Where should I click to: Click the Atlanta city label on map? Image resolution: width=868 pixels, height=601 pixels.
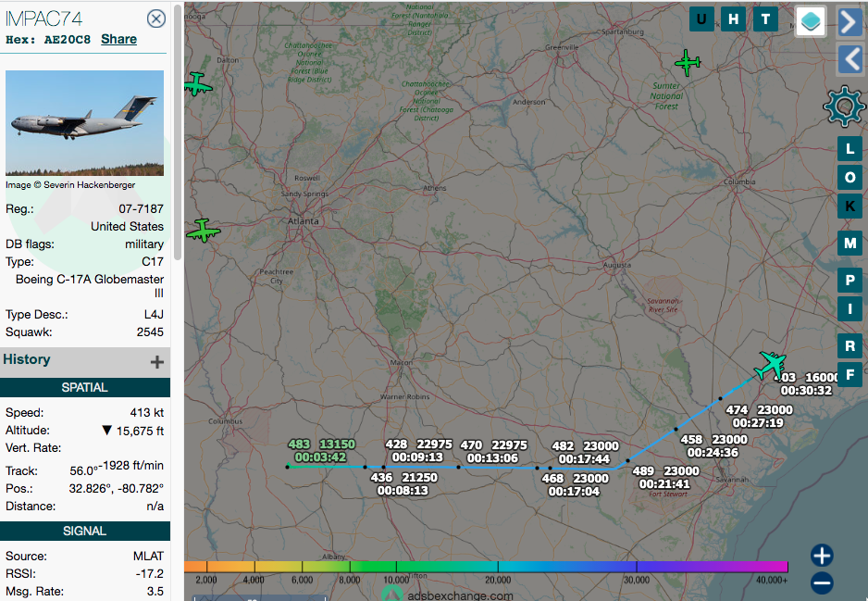tap(304, 221)
